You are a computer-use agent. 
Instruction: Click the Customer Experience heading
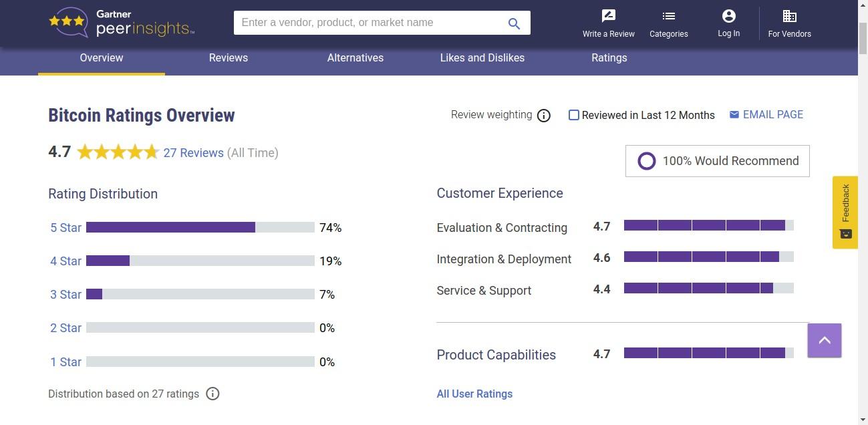click(500, 193)
